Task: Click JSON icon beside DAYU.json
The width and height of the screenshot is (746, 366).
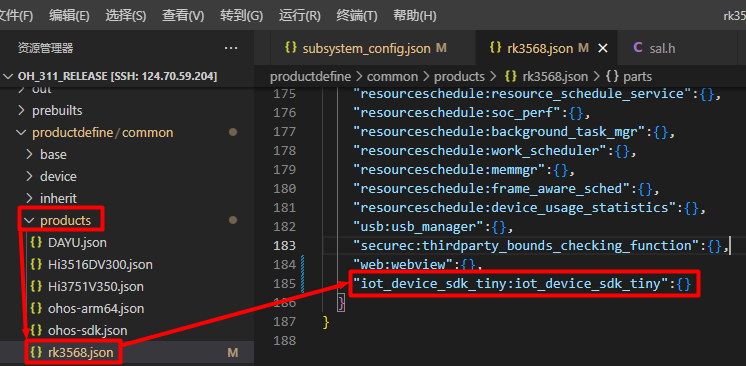Action: pos(36,242)
